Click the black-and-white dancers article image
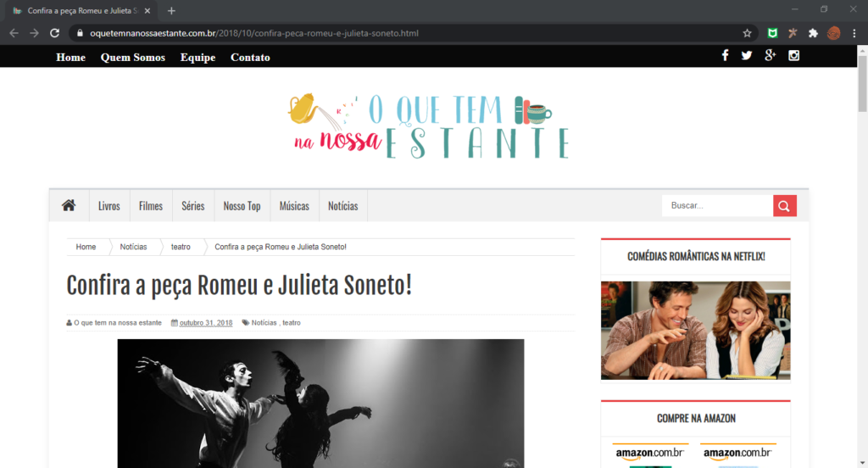The width and height of the screenshot is (868, 468). (320, 404)
